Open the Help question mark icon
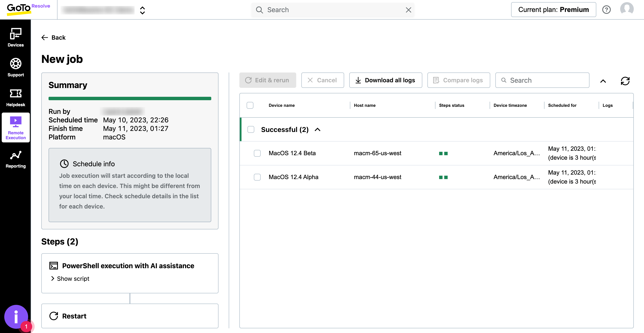 click(607, 10)
